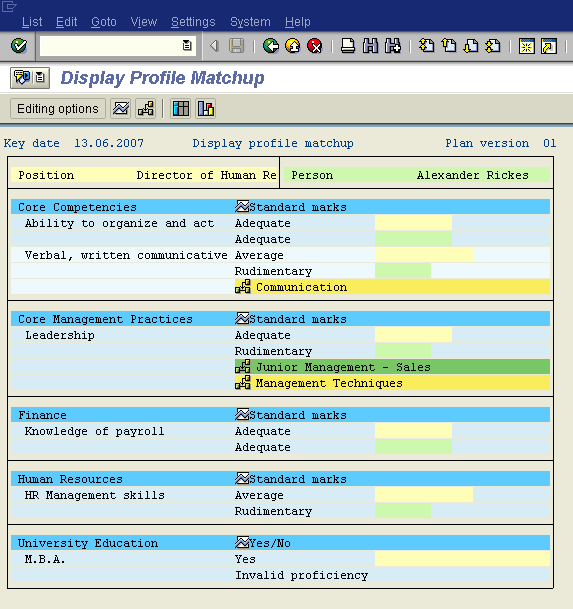This screenshot has width=573, height=609.
Task: Click the icon beside Junior Management - Sales
Action: click(243, 367)
